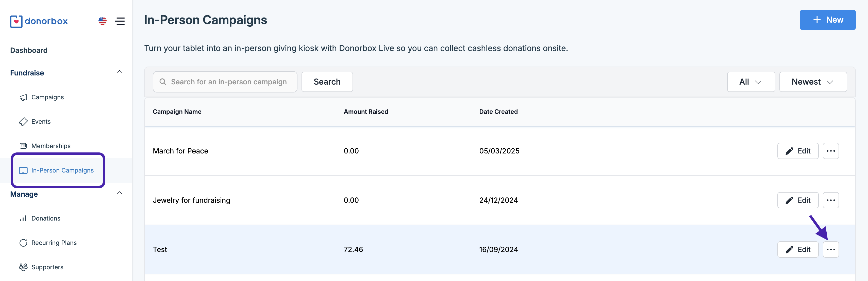Select In-Person Campaigns menu item
This screenshot has height=281, width=868.
coord(62,170)
